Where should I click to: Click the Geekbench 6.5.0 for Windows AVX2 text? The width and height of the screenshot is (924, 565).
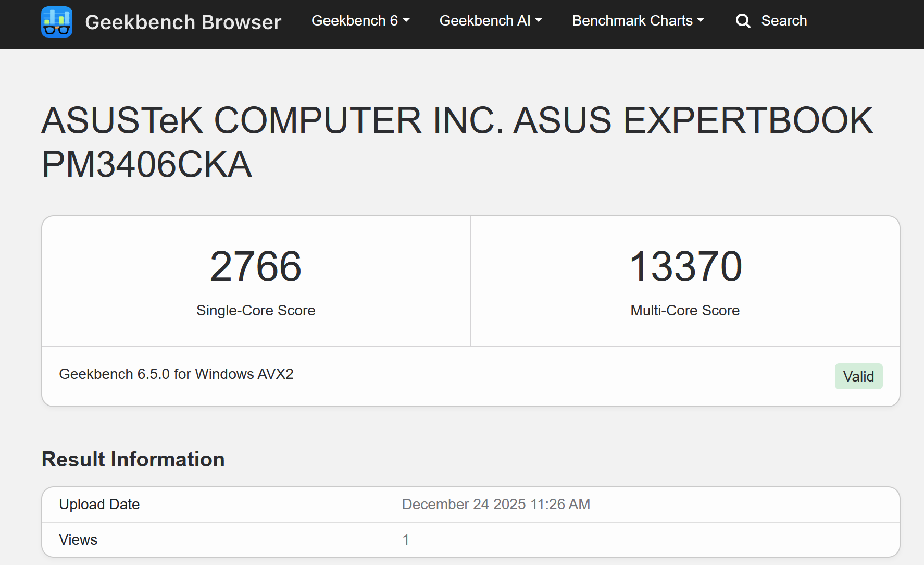[x=176, y=374]
